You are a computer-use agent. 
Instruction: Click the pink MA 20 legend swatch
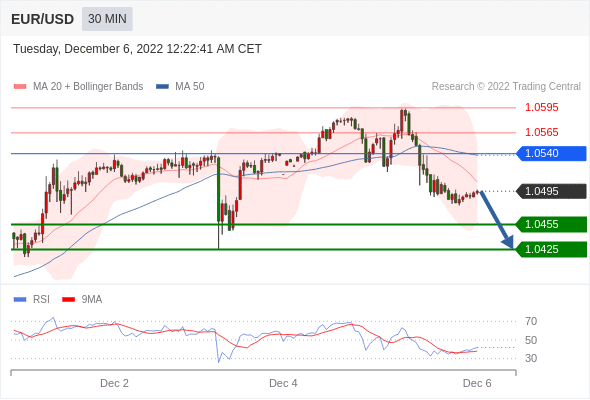pyautogui.click(x=20, y=87)
